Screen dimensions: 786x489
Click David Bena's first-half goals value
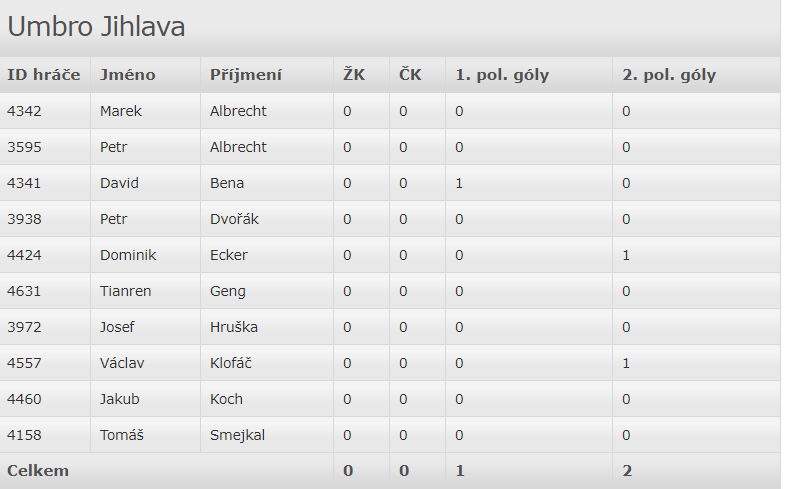459,183
